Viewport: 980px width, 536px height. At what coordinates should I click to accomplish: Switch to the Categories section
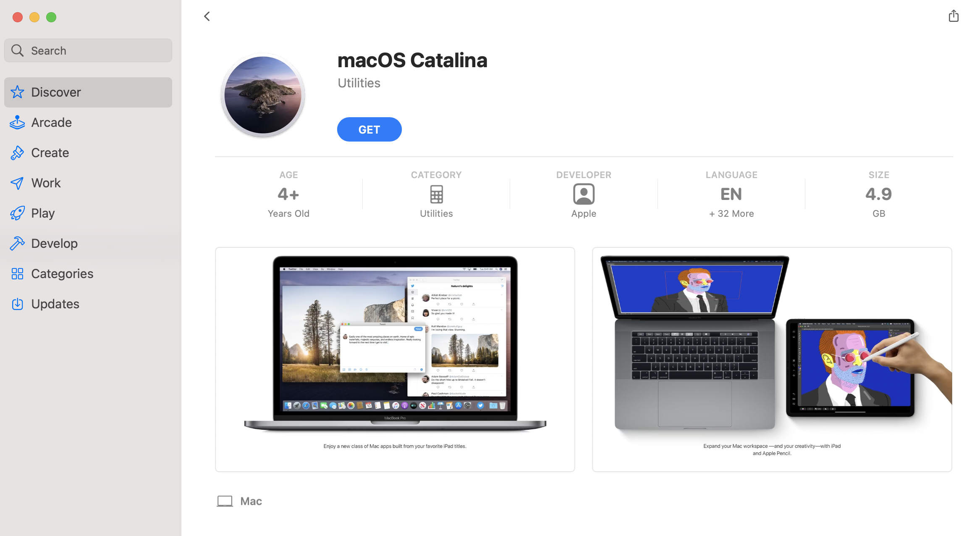click(88, 273)
